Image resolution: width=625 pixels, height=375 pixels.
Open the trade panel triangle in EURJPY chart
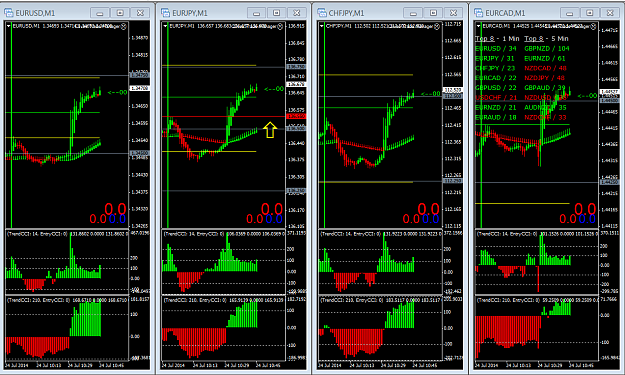[165, 26]
